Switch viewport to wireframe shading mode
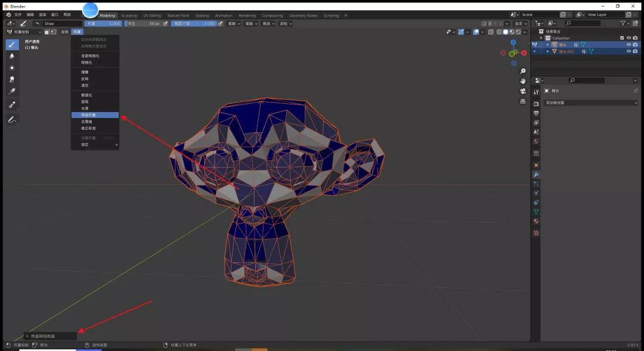The image size is (644, 351). tap(500, 32)
